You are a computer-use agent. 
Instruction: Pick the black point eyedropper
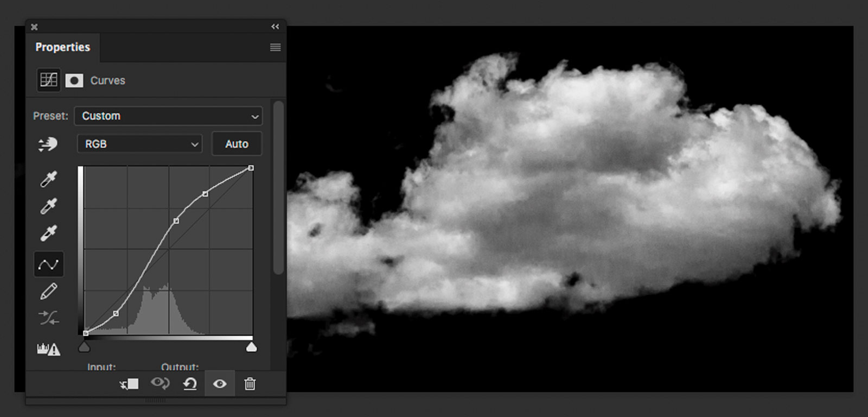coord(48,179)
